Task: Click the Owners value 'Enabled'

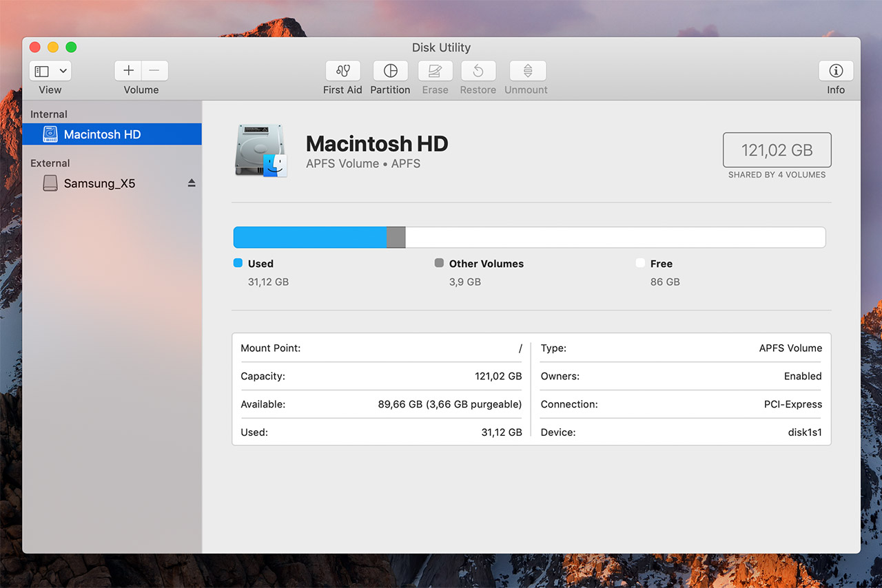Action: tap(803, 377)
